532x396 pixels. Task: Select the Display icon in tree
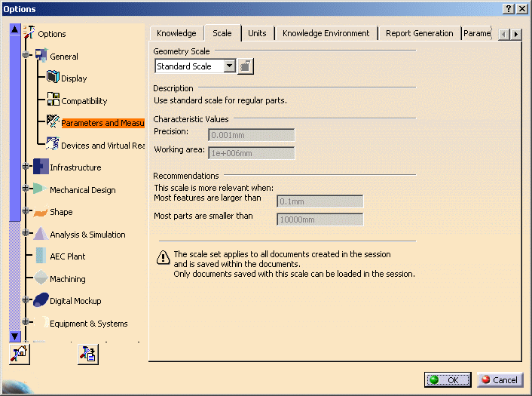(53, 78)
